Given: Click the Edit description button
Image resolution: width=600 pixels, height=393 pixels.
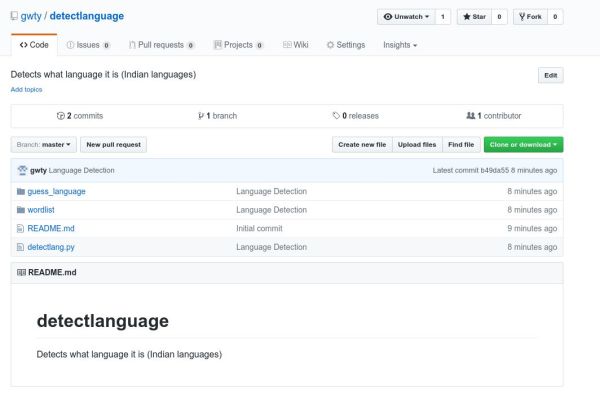Looking at the screenshot, I should [551, 75].
